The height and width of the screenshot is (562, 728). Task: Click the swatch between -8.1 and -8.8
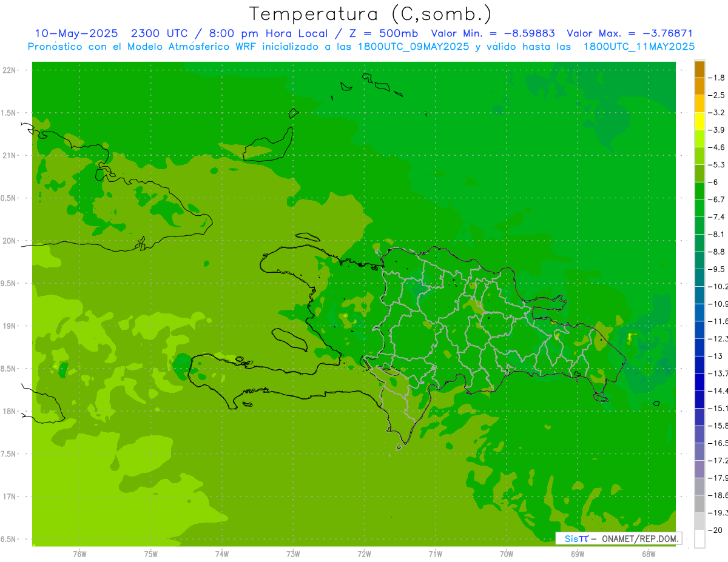tap(699, 243)
